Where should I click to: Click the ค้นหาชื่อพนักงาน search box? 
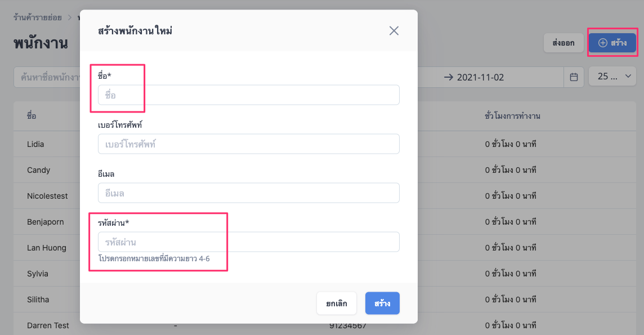[x=47, y=77]
